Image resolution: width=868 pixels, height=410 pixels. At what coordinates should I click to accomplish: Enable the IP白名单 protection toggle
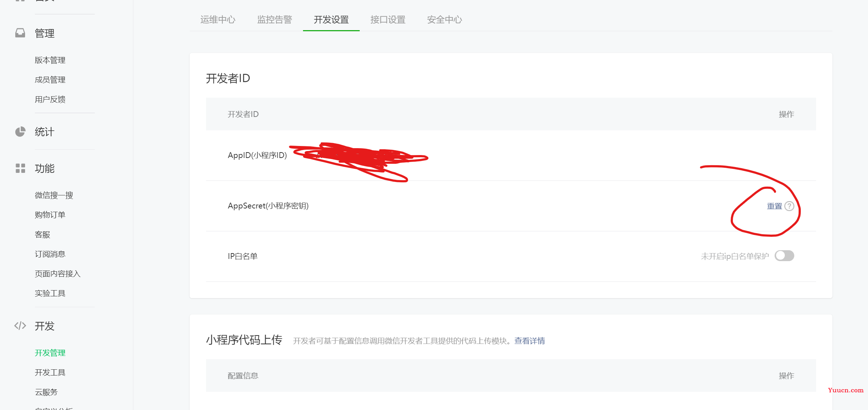coord(784,256)
